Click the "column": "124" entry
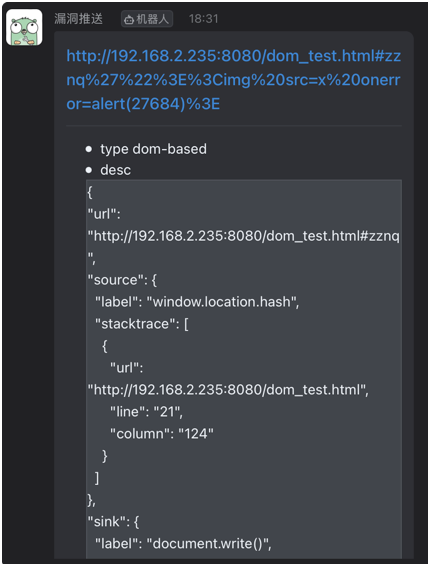 162,434
